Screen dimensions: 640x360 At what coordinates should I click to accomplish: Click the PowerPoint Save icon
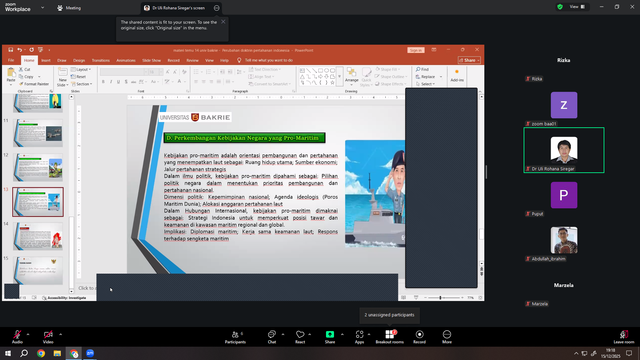pos(11,50)
